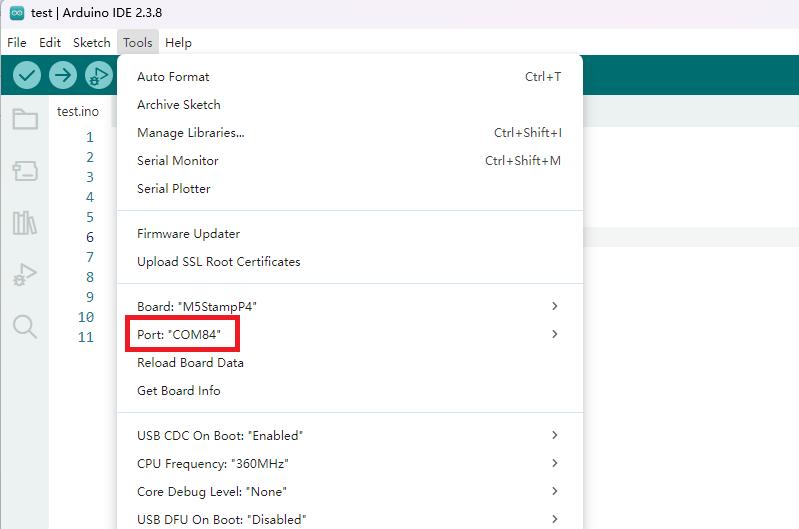Click the Verify checkmark button
The height and width of the screenshot is (529, 799).
pos(27,75)
